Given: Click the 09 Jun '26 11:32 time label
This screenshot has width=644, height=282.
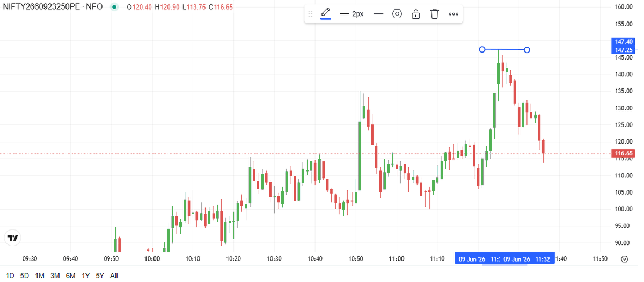Looking at the screenshot, I should 526,259.
